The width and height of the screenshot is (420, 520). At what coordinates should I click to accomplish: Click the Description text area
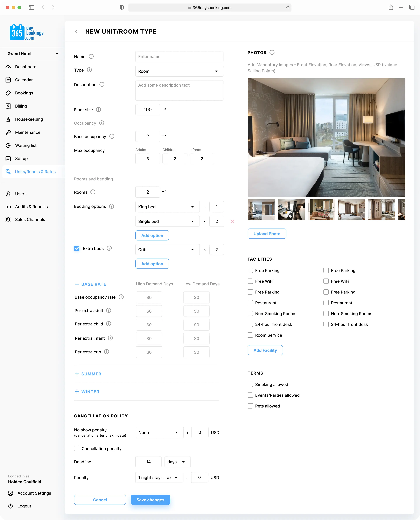click(x=179, y=90)
